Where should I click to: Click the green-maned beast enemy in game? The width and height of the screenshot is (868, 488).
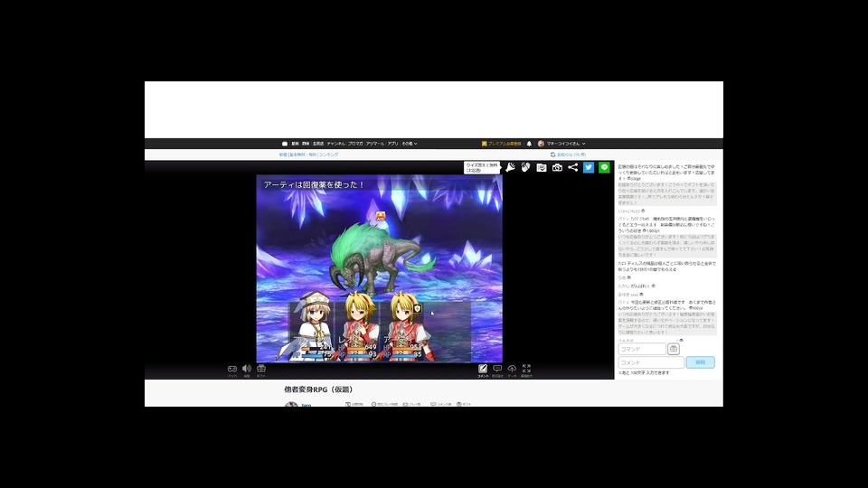tap(381, 258)
